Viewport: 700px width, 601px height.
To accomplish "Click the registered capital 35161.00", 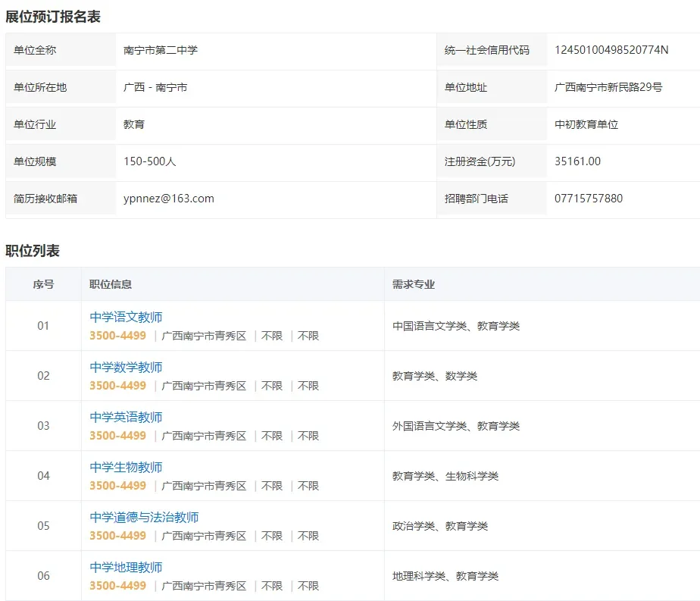I will [577, 161].
